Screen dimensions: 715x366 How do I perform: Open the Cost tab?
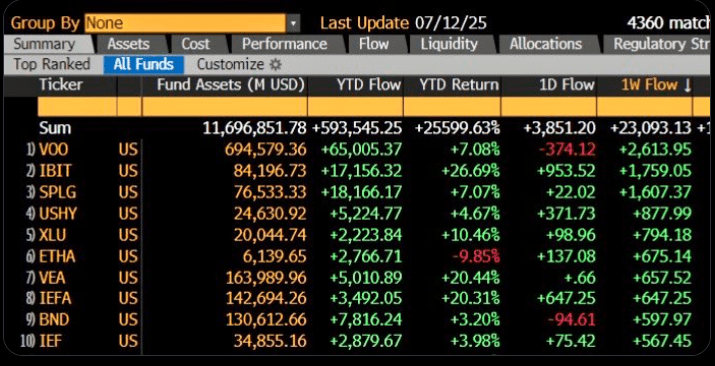tap(196, 44)
